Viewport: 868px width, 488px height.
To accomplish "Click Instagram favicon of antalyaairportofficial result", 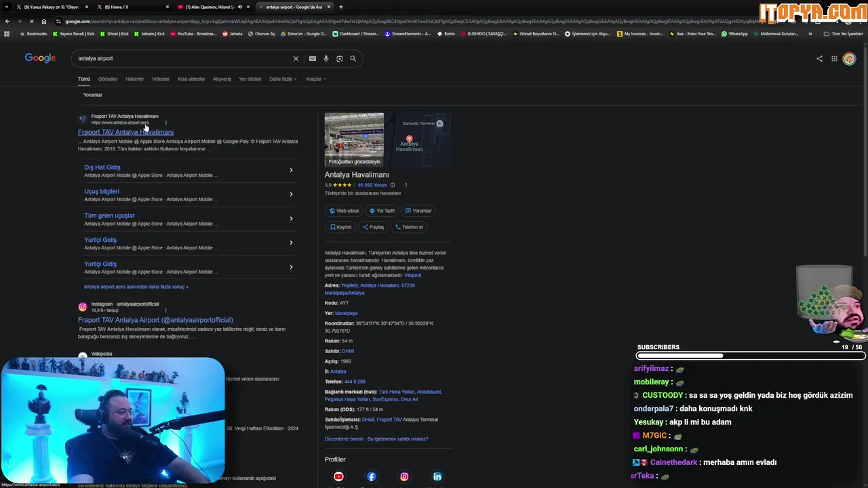I will [x=82, y=307].
